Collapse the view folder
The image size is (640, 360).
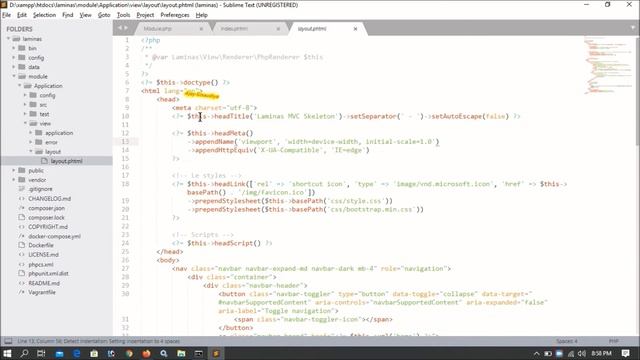(25, 123)
